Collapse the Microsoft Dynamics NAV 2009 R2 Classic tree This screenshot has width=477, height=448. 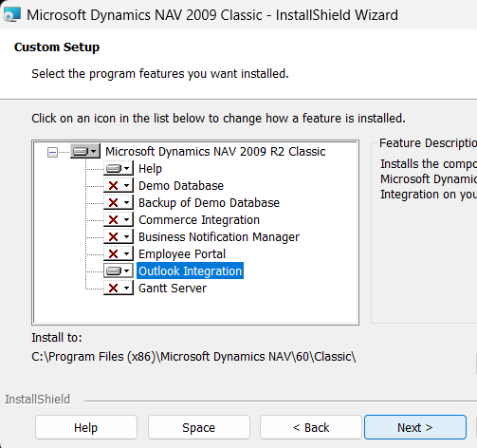52,152
